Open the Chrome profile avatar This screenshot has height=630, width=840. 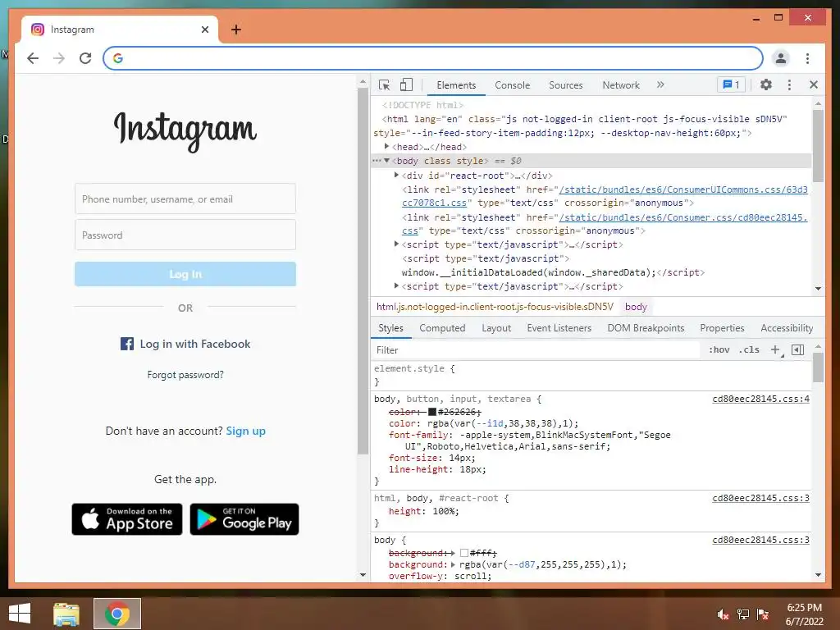(781, 58)
